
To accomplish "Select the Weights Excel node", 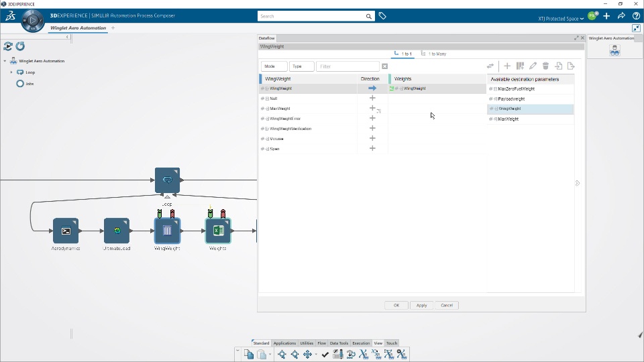I will tap(218, 231).
